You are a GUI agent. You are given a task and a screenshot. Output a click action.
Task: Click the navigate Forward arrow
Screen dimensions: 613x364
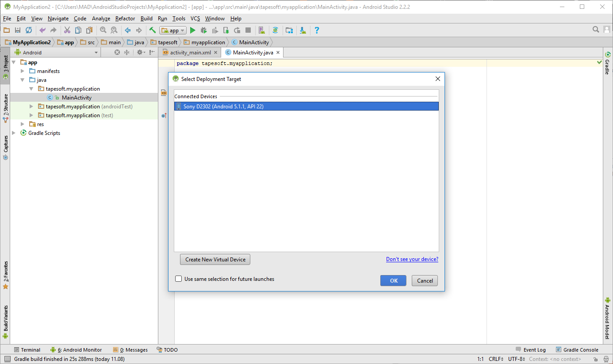tap(139, 30)
